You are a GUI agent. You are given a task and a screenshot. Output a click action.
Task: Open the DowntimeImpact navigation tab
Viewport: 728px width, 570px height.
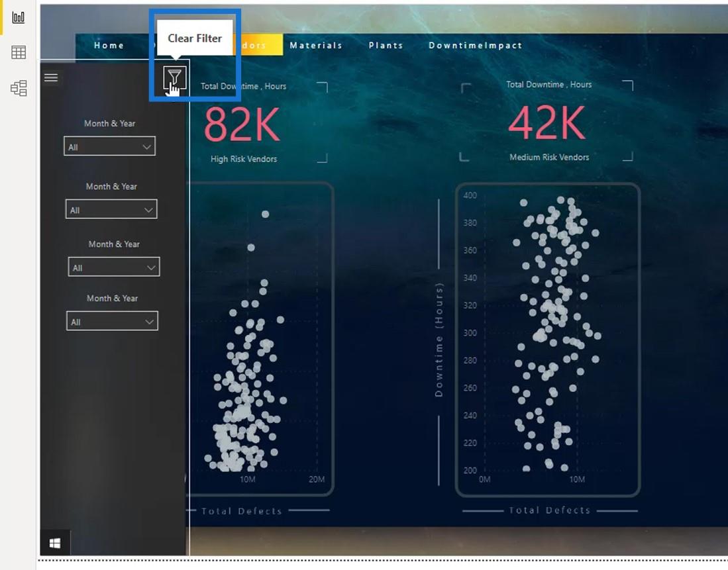(476, 46)
